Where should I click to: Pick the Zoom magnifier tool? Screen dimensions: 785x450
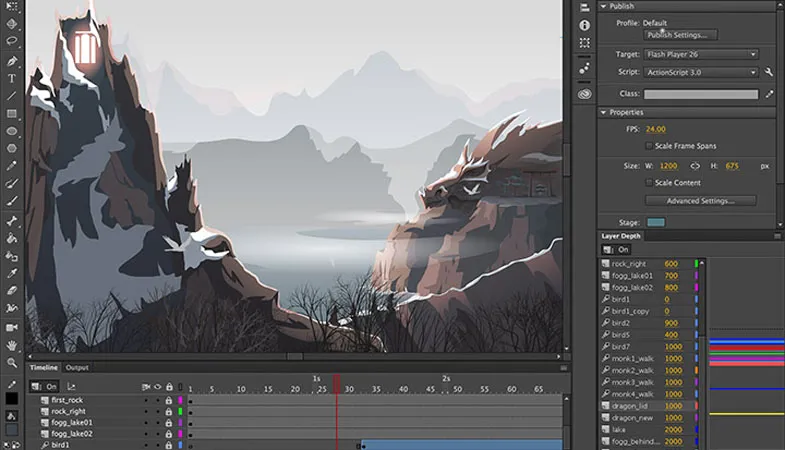12,363
